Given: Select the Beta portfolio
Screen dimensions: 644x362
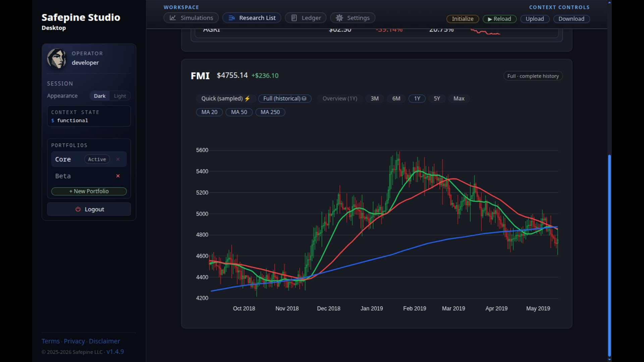Looking at the screenshot, I should [x=63, y=176].
